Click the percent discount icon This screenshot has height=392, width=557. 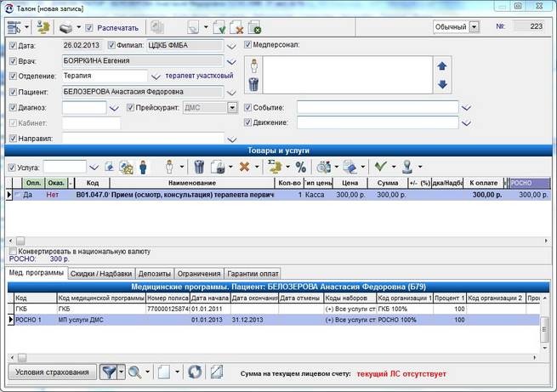pyautogui.click(x=301, y=167)
